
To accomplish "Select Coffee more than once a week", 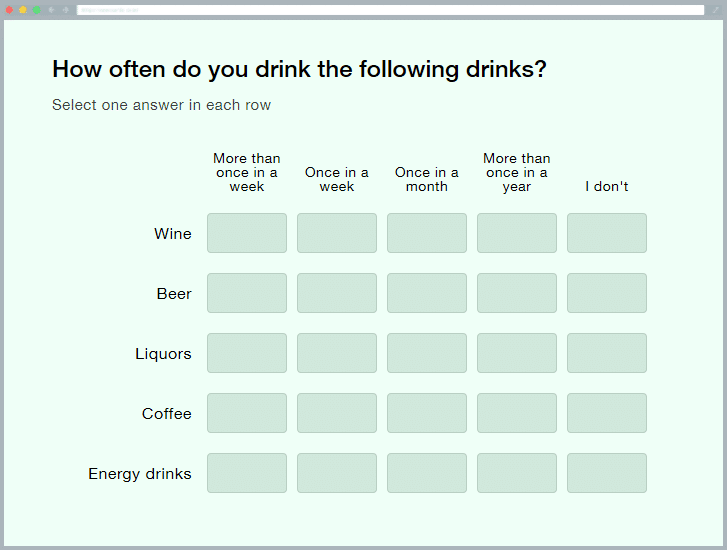I will coord(247,413).
